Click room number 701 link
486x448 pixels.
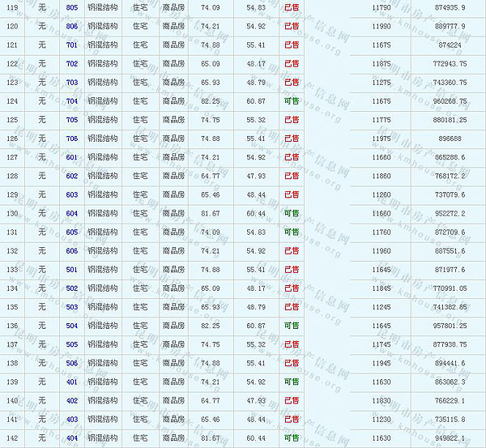[x=72, y=45]
